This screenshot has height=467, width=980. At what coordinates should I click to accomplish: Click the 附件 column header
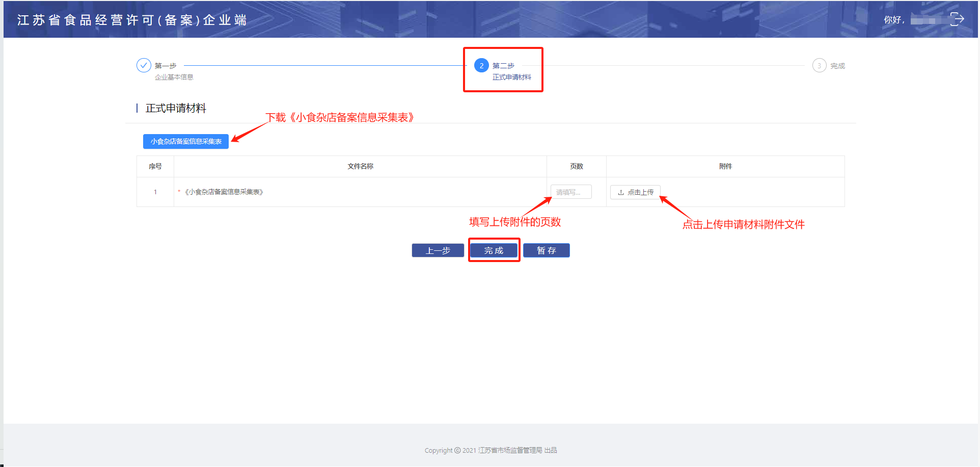pos(725,167)
